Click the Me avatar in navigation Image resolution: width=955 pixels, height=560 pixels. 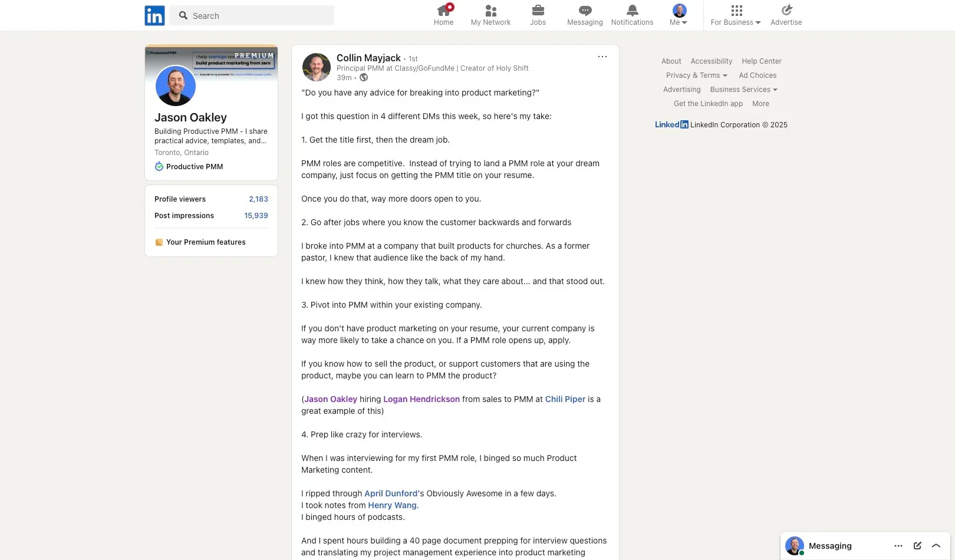point(679,11)
